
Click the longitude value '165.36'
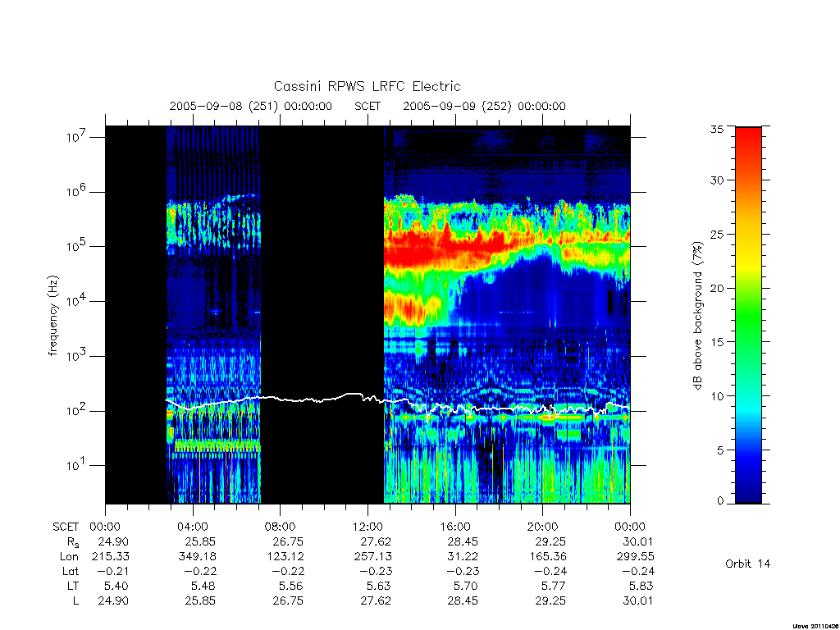point(547,557)
